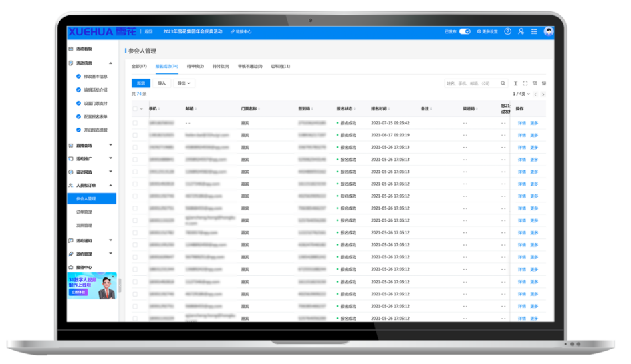Open arrow beside header select-all checkbox
The height and width of the screenshot is (364, 631).
(141, 109)
